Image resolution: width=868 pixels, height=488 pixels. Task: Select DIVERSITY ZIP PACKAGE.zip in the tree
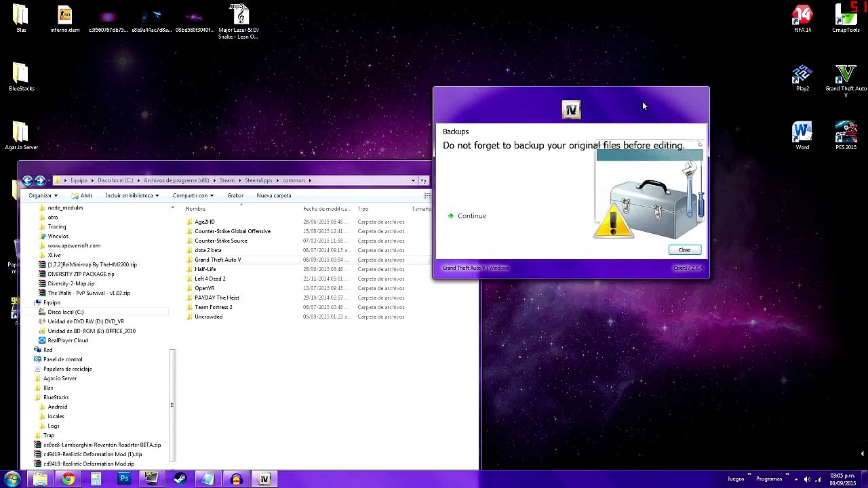(x=81, y=274)
